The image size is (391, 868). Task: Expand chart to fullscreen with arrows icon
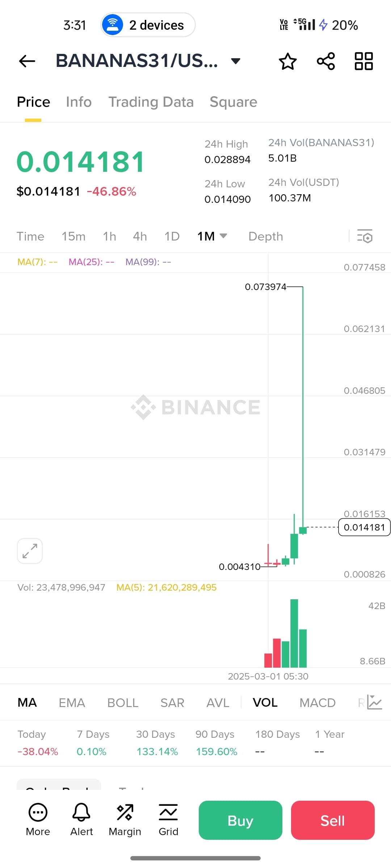[30, 551]
